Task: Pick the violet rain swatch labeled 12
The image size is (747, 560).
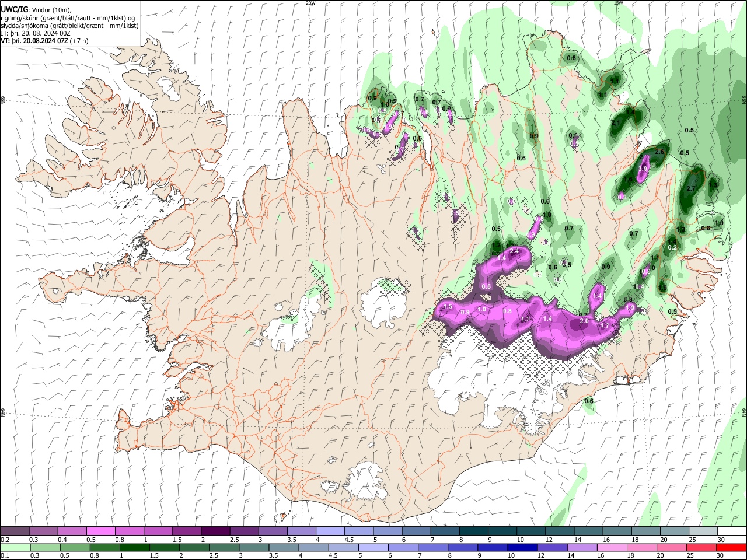Action: click(551, 547)
